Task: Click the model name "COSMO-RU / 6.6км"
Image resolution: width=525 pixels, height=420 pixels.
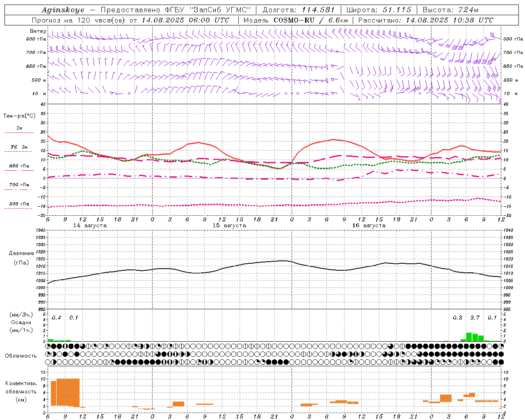Action: pyautogui.click(x=311, y=20)
